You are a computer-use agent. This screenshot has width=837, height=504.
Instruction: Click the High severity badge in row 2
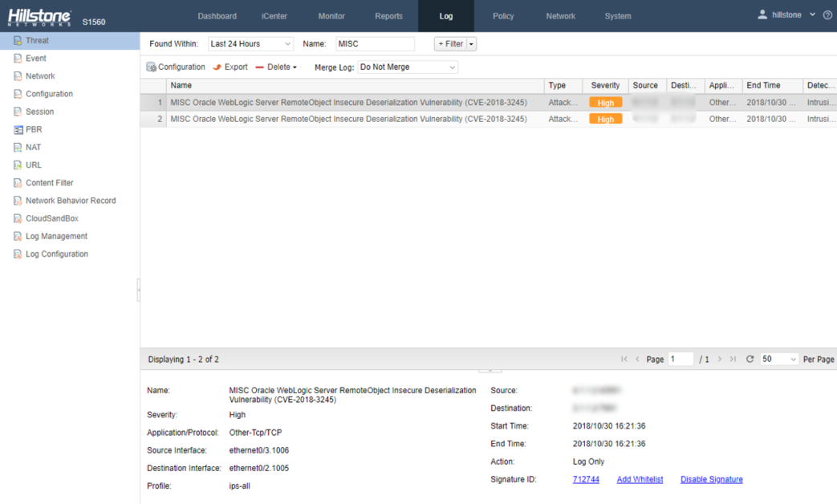pos(605,119)
